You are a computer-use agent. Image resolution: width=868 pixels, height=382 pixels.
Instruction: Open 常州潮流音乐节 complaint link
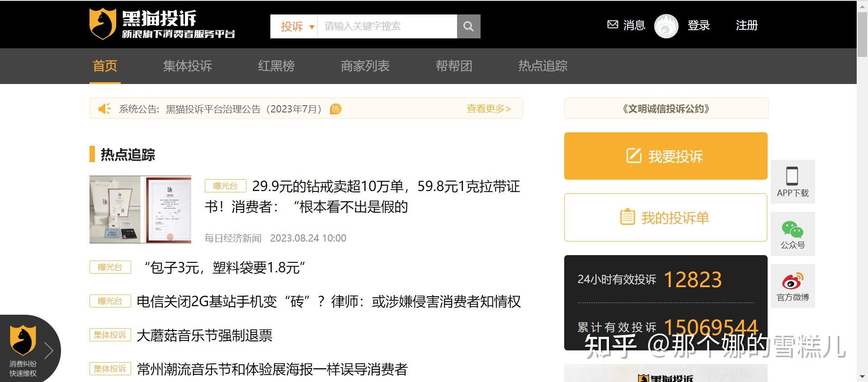point(272,369)
